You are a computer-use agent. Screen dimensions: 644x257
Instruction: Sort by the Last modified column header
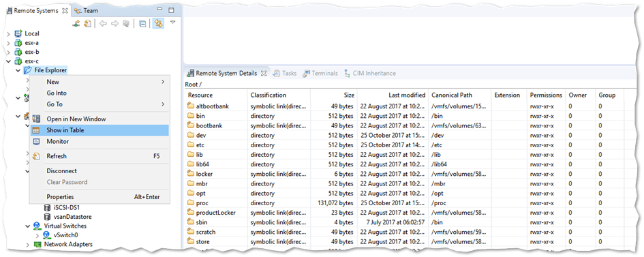[x=393, y=95]
